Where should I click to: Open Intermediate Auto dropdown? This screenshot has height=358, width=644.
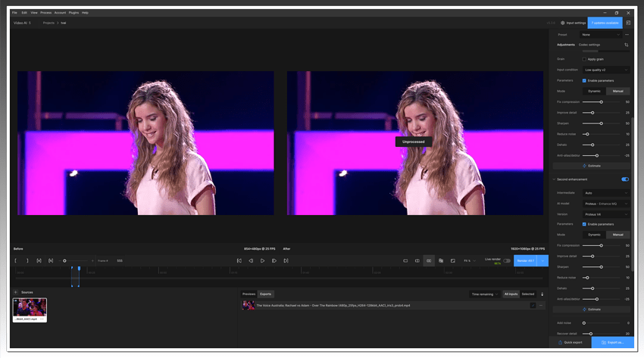pyautogui.click(x=606, y=193)
